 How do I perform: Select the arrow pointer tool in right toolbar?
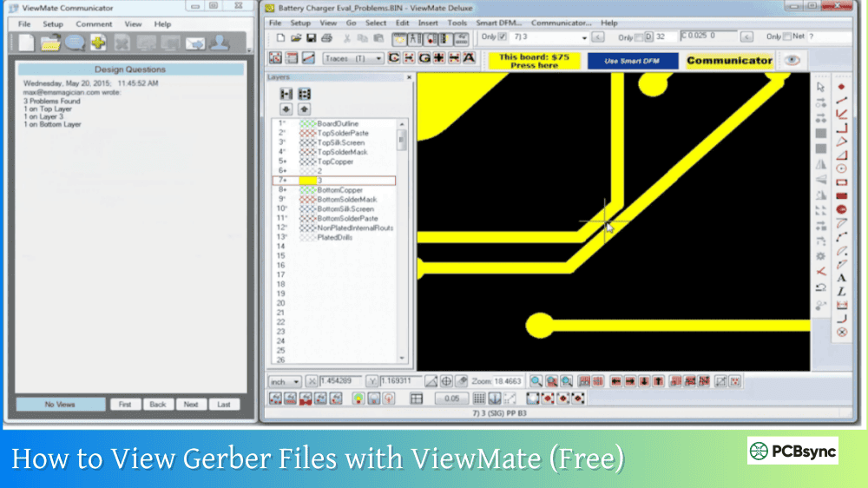tap(820, 87)
